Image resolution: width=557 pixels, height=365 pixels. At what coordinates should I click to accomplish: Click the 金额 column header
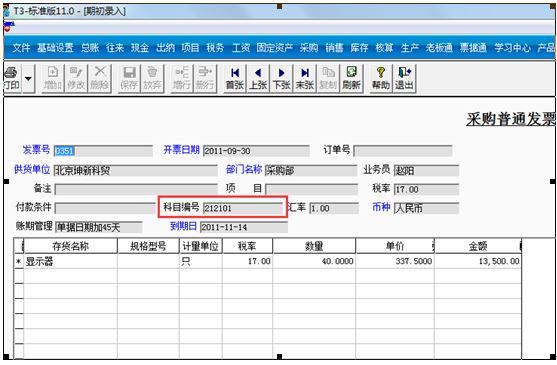[477, 246]
